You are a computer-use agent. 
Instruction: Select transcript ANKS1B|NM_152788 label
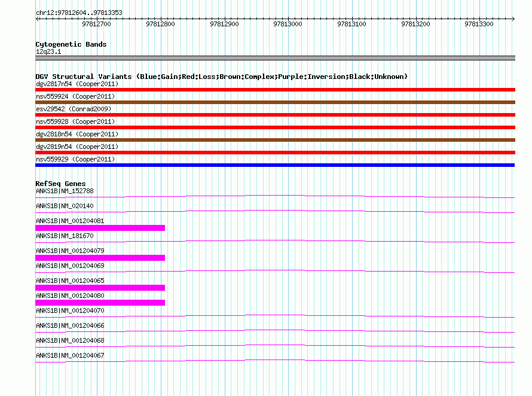pyautogui.click(x=65, y=191)
